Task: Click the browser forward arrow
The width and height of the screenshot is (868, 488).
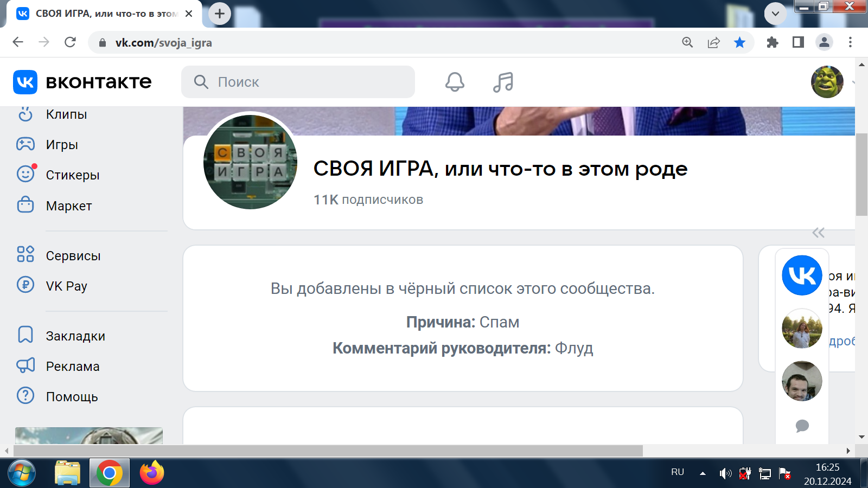Action: [44, 42]
